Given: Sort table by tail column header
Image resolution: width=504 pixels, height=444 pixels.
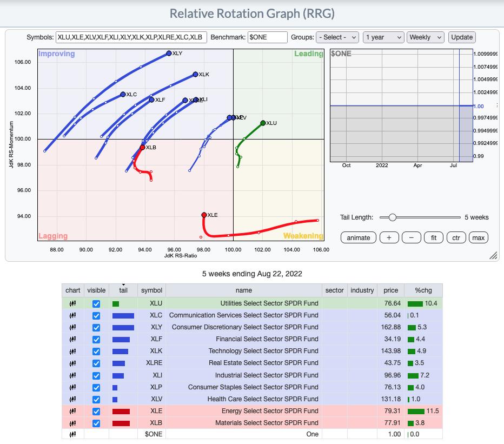Looking at the screenshot, I should (x=123, y=290).
